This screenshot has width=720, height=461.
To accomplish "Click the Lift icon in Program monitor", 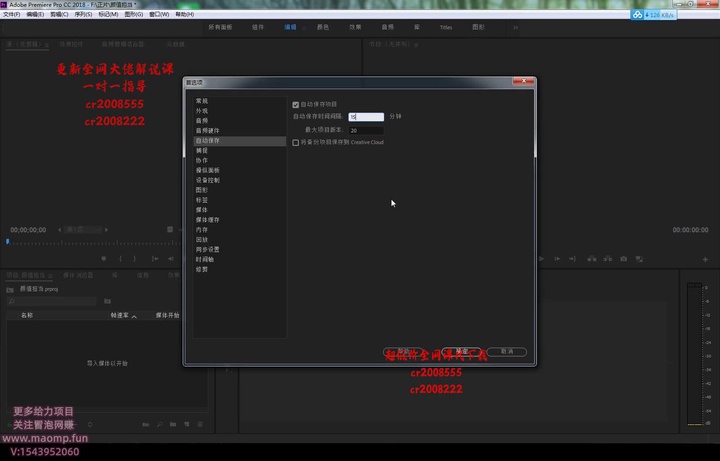I will pos(592,259).
